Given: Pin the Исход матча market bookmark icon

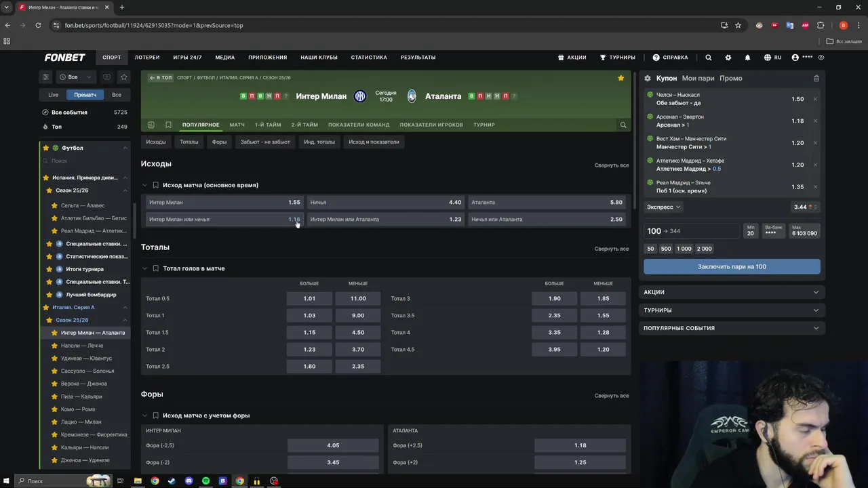Looking at the screenshot, I should coord(155,185).
